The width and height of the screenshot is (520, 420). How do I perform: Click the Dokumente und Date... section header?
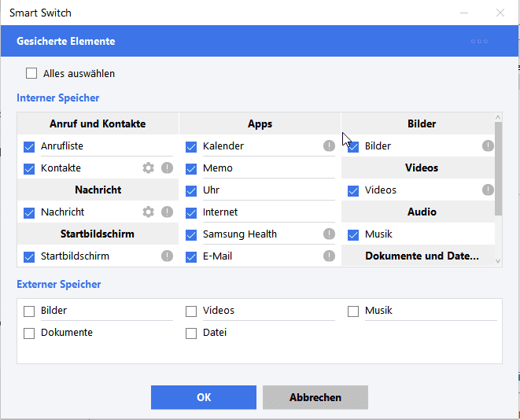point(419,256)
